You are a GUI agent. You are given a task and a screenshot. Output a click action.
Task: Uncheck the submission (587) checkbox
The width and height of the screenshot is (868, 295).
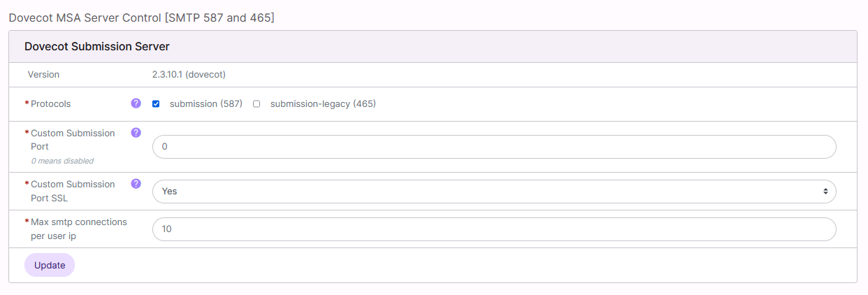tap(156, 104)
